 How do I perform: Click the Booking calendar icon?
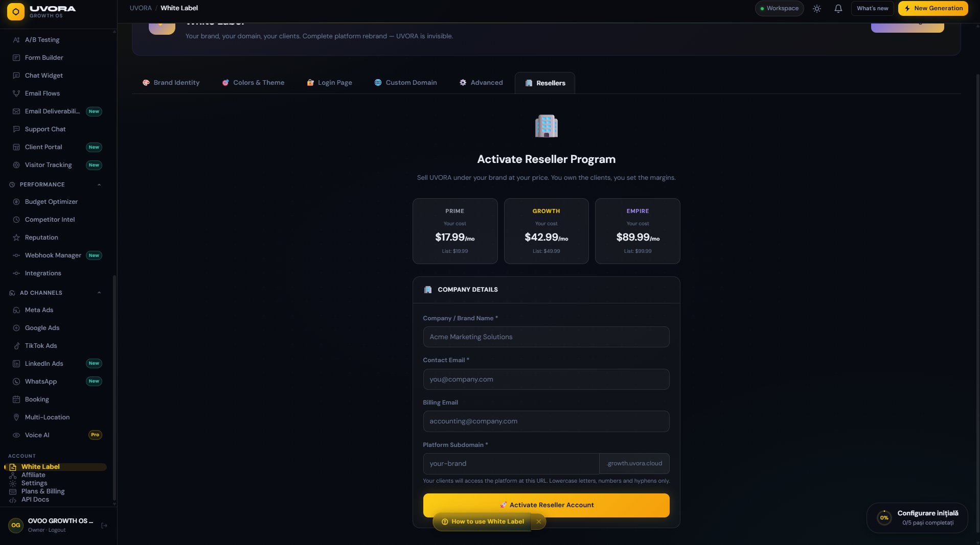point(16,399)
